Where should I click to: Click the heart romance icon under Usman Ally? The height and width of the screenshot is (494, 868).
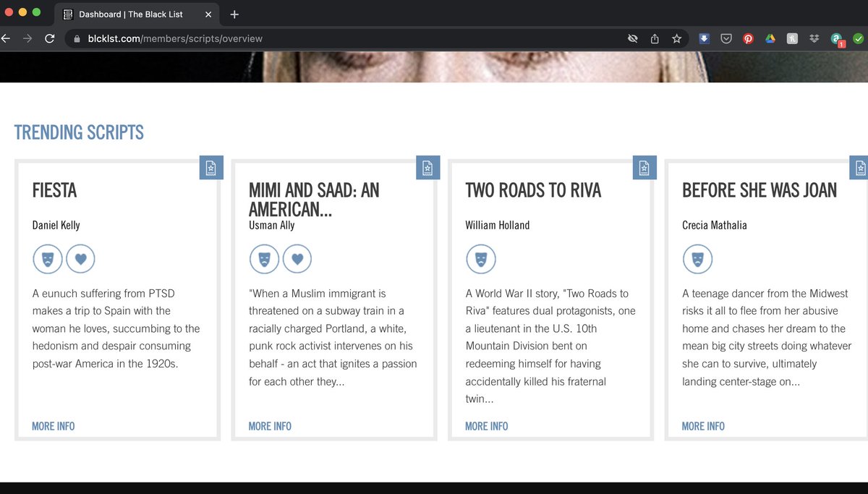pyautogui.click(x=297, y=259)
